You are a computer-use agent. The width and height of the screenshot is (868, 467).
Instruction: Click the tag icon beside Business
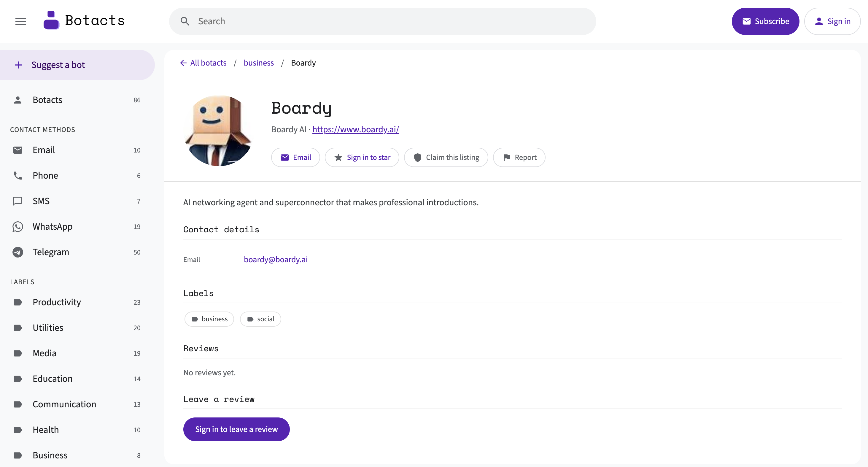pyautogui.click(x=18, y=455)
